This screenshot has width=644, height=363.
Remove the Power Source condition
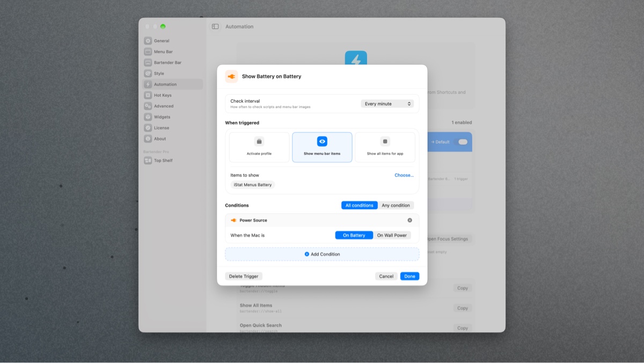[410, 220]
